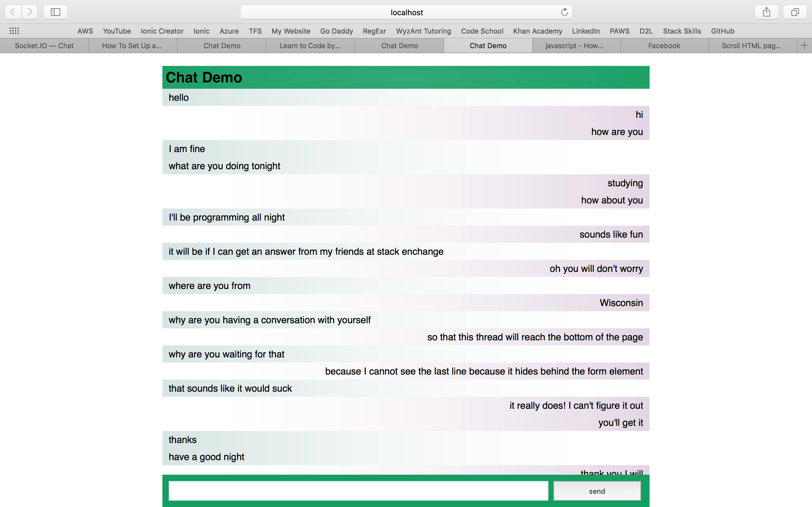The image size is (812, 507).
Task: Select the Learn to Code by... tab
Action: tap(310, 46)
